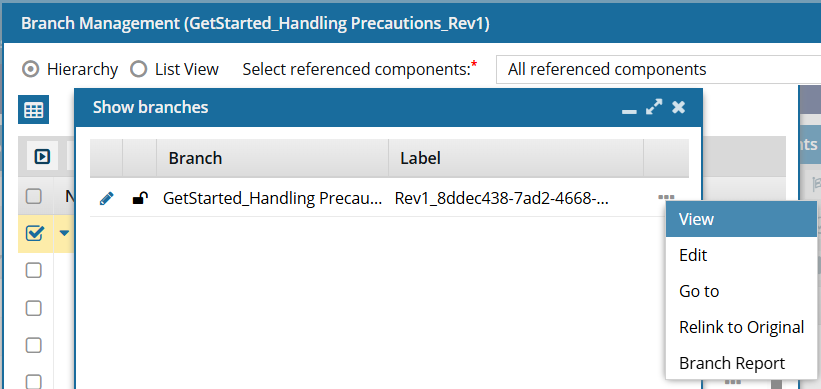
Task: Open the grid table view icon
Action: [34, 109]
